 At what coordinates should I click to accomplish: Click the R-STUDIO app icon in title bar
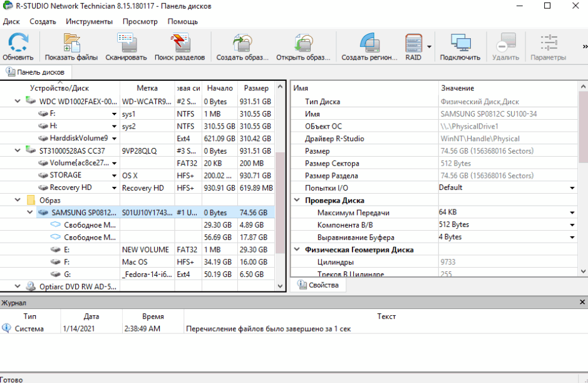coord(8,6)
